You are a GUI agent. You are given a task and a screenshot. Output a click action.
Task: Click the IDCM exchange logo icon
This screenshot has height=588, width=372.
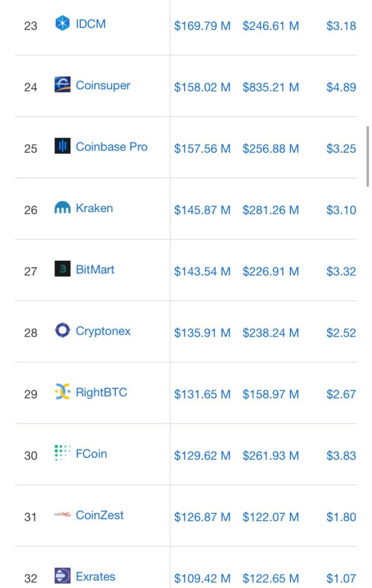[62, 23]
